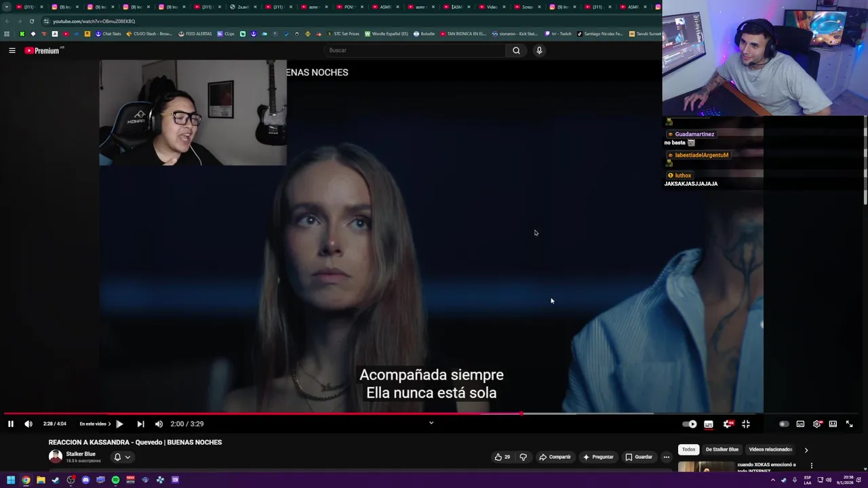This screenshot has width=868, height=488.
Task: Open the Windows Start button
Action: tap(11, 480)
